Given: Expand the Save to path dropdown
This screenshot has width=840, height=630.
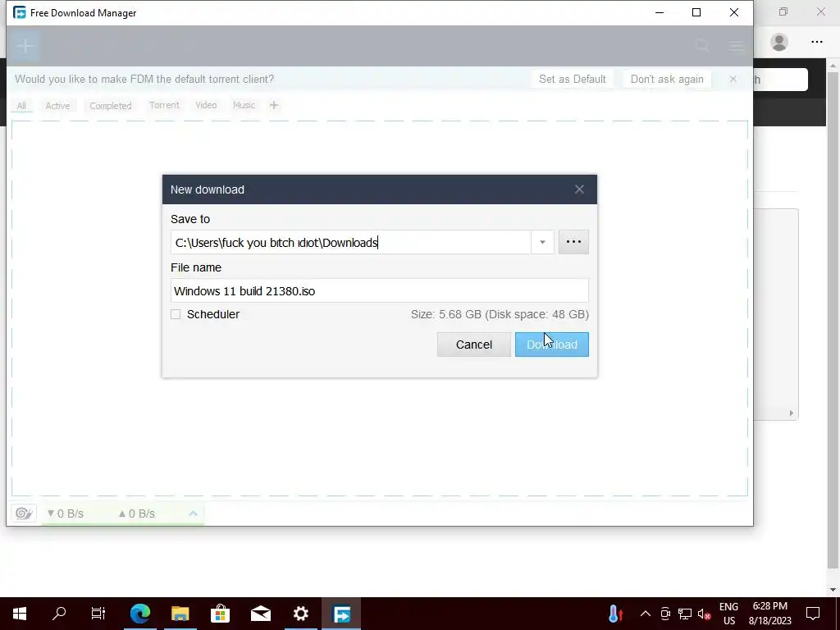Looking at the screenshot, I should (542, 242).
